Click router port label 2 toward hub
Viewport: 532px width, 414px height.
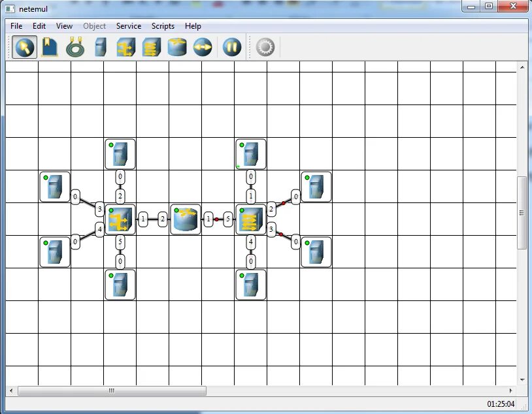click(163, 219)
